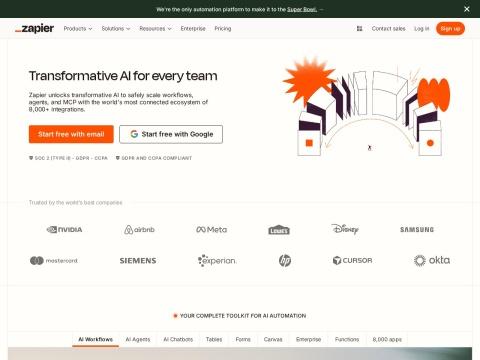Select the Canvas tab
The image size is (480, 360).
tap(273, 339)
